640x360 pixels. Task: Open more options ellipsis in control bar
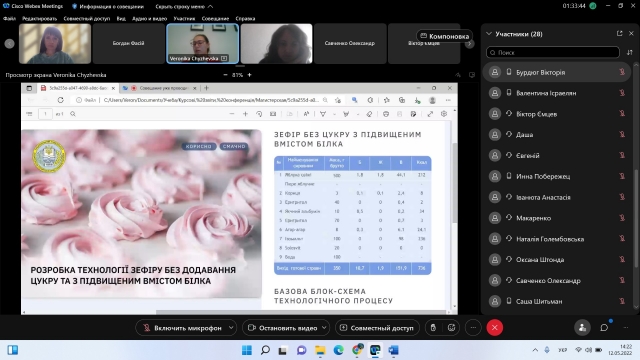click(473, 328)
